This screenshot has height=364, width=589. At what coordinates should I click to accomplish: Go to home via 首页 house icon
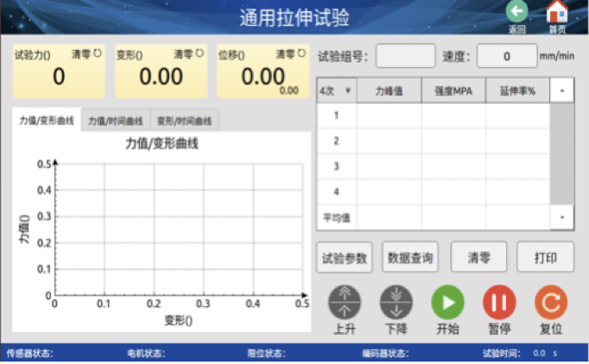(557, 12)
